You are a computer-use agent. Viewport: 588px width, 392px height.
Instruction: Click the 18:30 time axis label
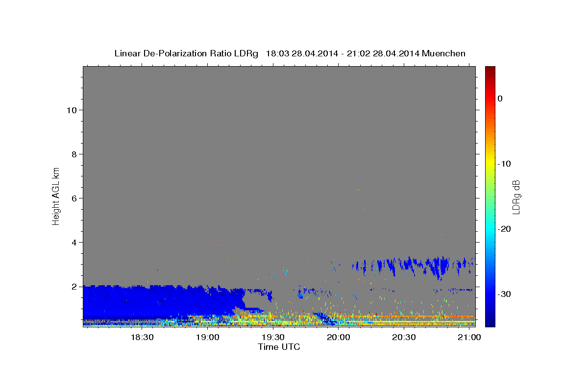pyautogui.click(x=142, y=338)
